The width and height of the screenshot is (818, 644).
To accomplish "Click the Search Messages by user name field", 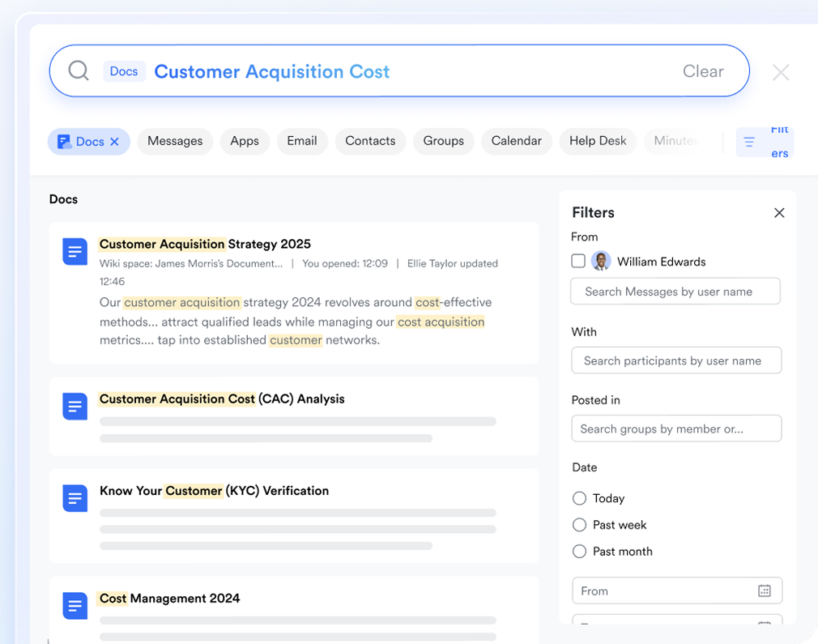I will [675, 292].
